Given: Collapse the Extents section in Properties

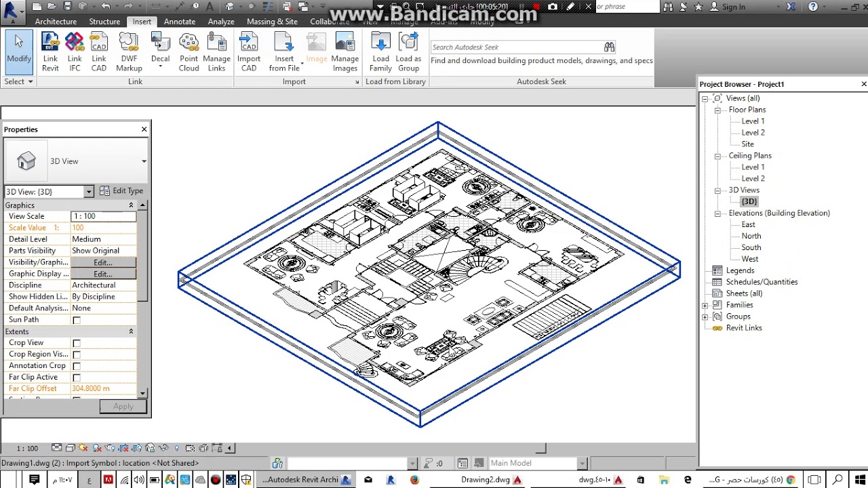Looking at the screenshot, I should (131, 331).
